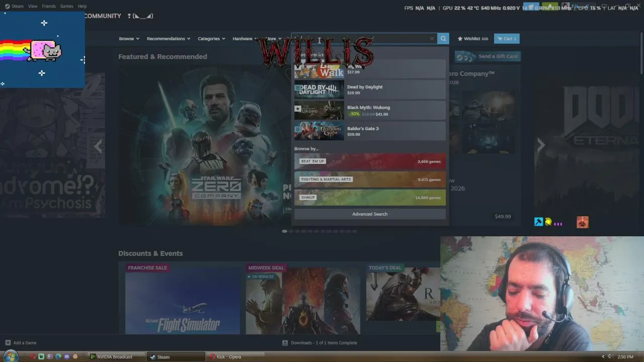Open Dead by Daylight thumbnail image

pyautogui.click(x=319, y=89)
